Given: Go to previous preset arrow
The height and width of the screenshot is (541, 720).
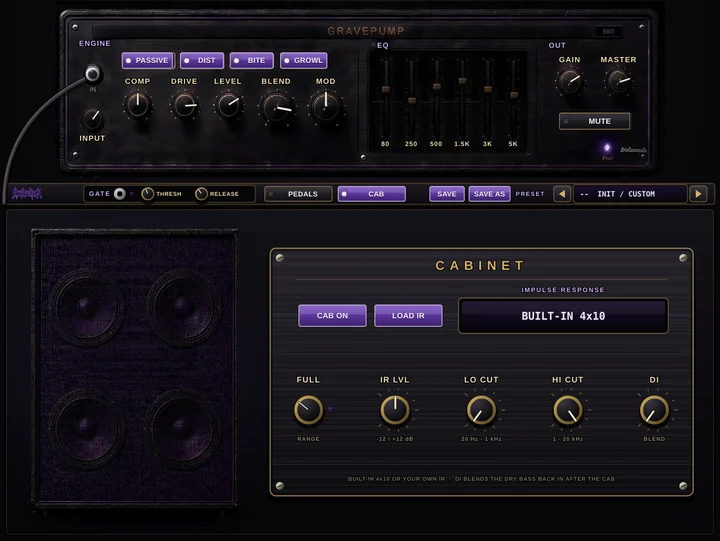Looking at the screenshot, I should (x=562, y=194).
